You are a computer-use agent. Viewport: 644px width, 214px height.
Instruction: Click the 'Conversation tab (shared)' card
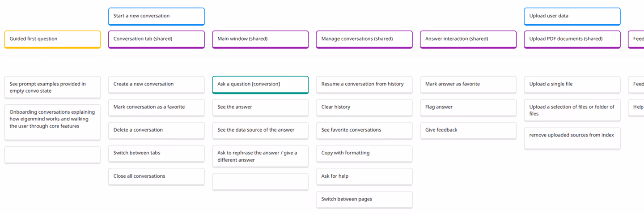coord(156,39)
